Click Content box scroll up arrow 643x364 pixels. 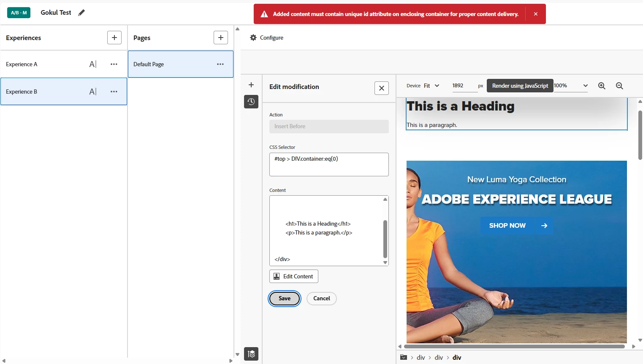(x=385, y=199)
